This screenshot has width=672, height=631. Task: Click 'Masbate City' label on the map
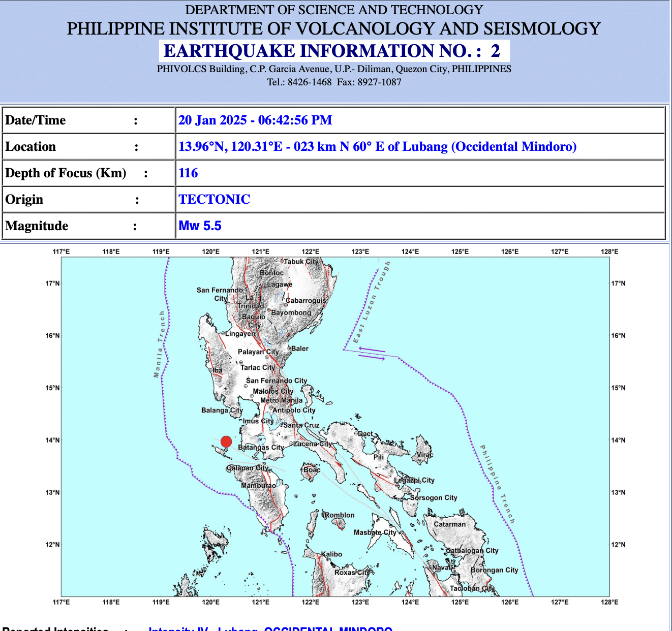[375, 532]
